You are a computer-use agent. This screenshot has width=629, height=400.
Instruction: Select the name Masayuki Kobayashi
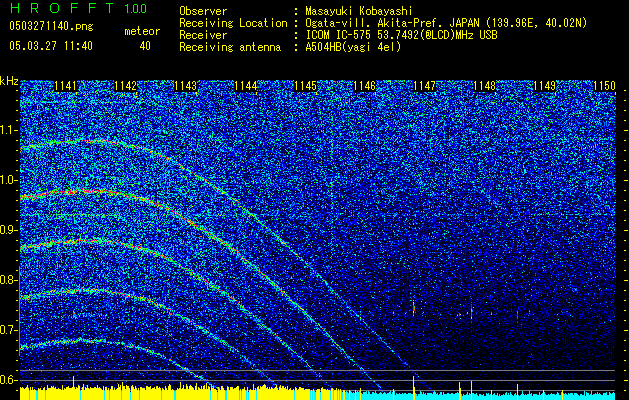pos(358,11)
